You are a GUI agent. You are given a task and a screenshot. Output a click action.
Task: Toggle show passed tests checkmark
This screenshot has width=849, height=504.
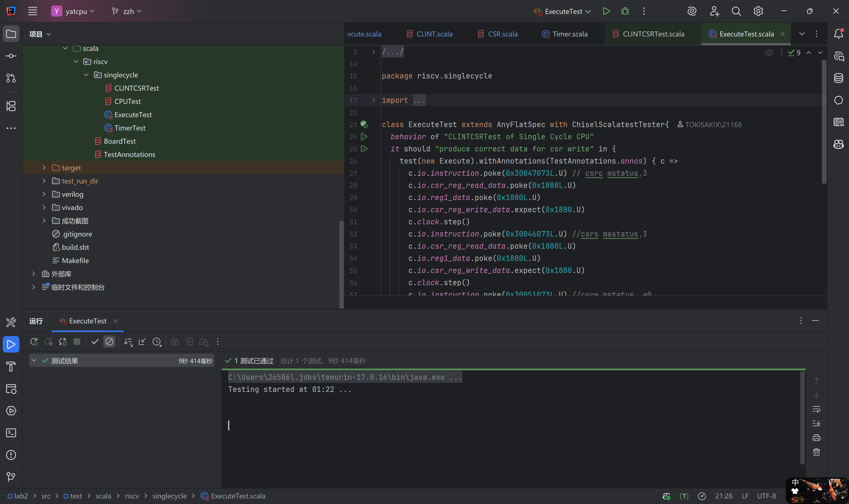point(95,342)
